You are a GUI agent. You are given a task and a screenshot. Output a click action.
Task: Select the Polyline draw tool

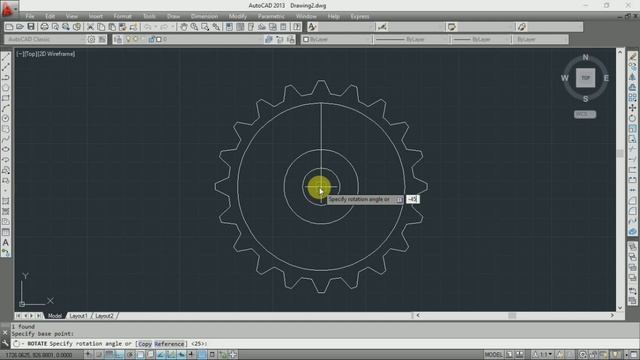click(x=6, y=77)
